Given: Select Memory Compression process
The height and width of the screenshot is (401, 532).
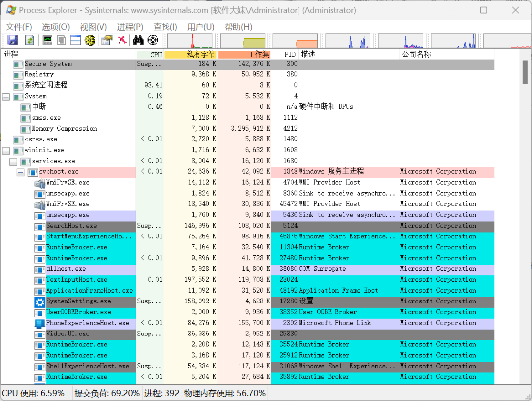Looking at the screenshot, I should [64, 129].
